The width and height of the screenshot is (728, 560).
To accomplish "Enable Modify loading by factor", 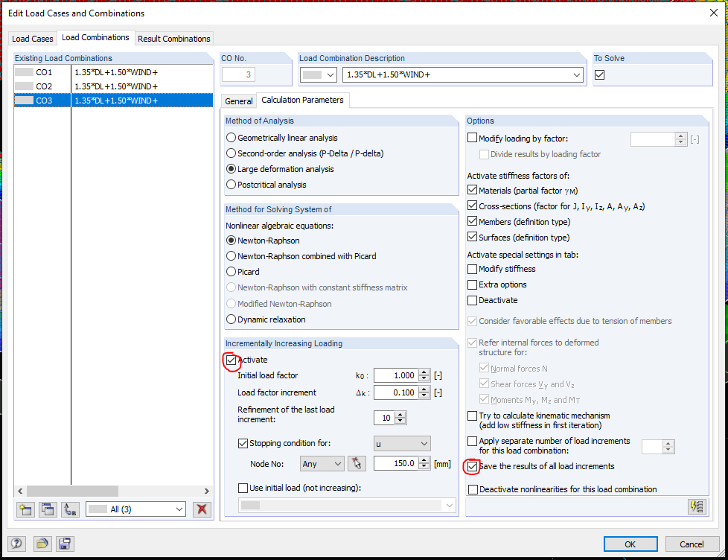I will [472, 138].
